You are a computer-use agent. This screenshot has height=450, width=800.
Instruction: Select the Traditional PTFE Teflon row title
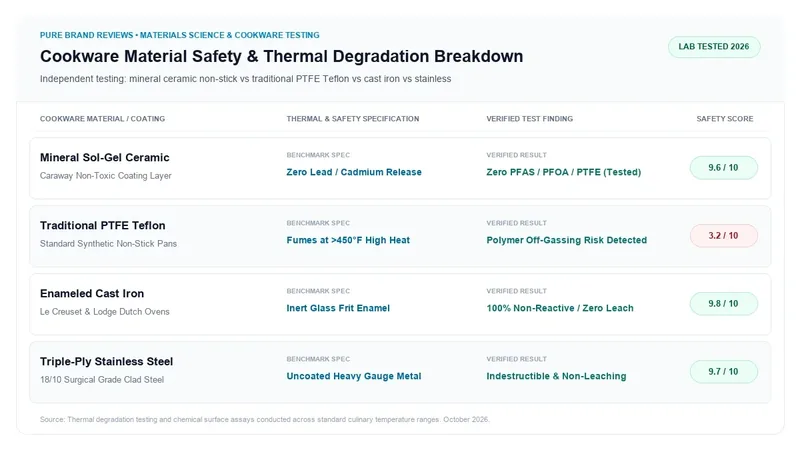click(x=103, y=226)
